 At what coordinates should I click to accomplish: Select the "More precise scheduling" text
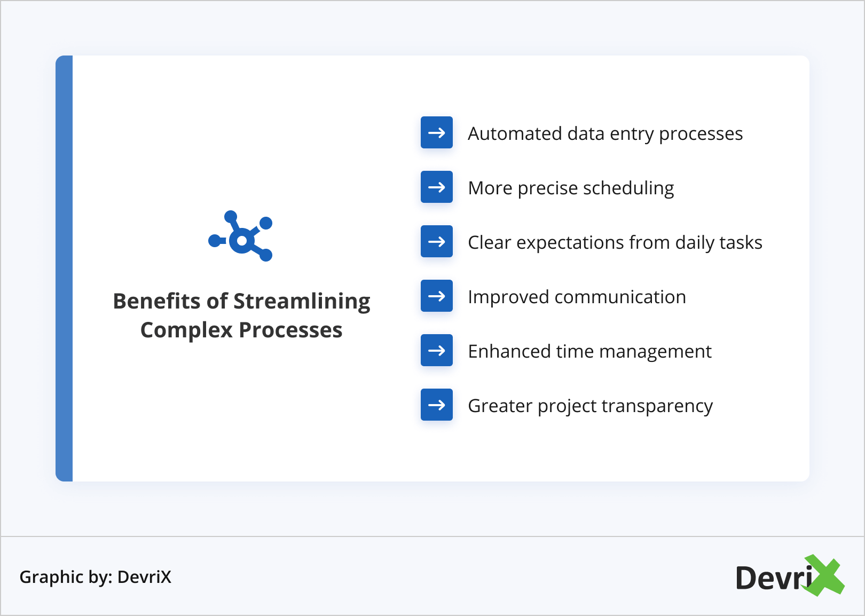[x=570, y=188]
